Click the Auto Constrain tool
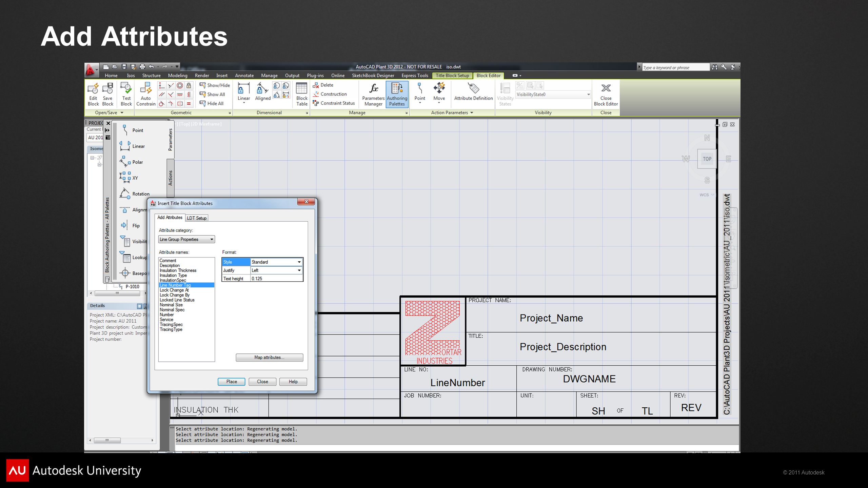The width and height of the screenshot is (868, 488). [x=146, y=95]
